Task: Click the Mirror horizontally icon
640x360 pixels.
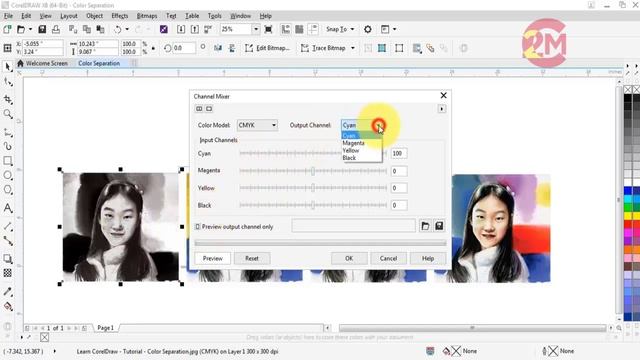Action: coord(218,48)
